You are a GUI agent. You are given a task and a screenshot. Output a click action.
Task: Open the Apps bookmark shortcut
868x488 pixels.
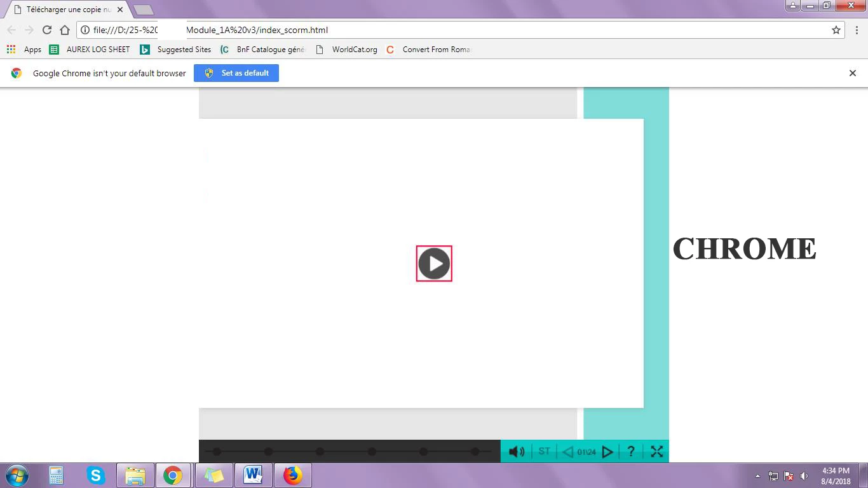(24, 49)
